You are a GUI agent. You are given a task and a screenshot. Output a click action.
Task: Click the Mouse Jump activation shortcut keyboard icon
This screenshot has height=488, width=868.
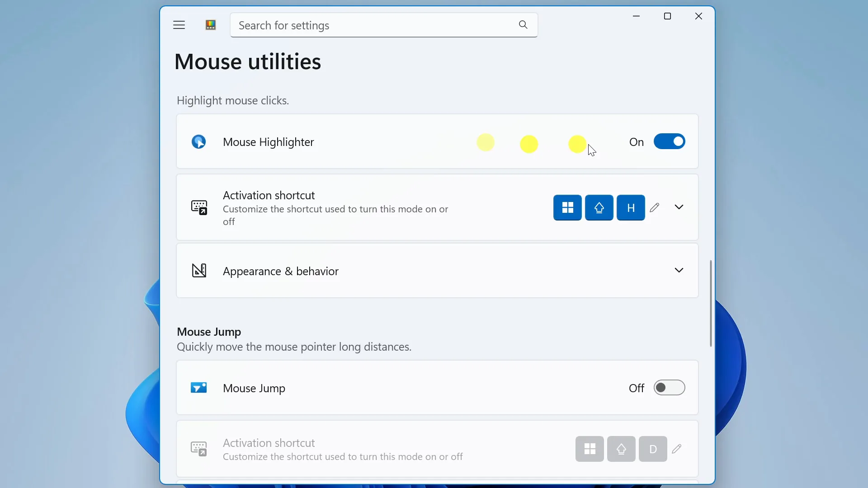click(199, 449)
